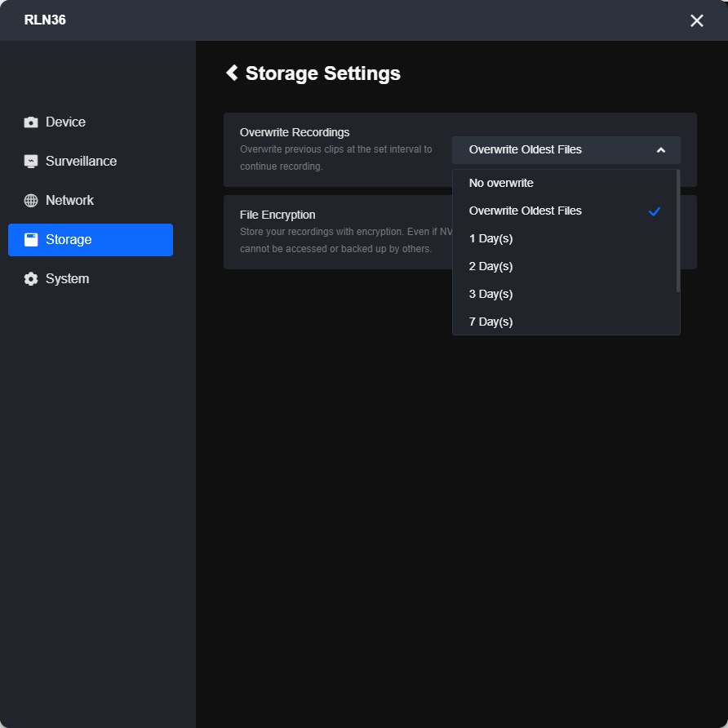Open the Device settings section
The image size is (728, 728).
[91, 122]
